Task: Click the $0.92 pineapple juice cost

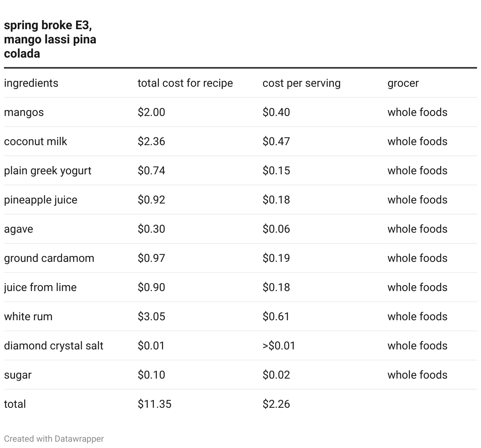Action: 151,200
